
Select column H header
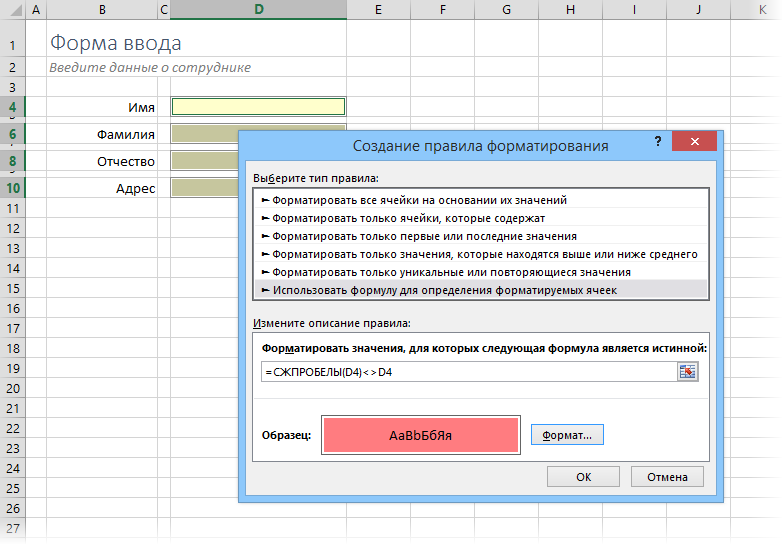click(570, 9)
